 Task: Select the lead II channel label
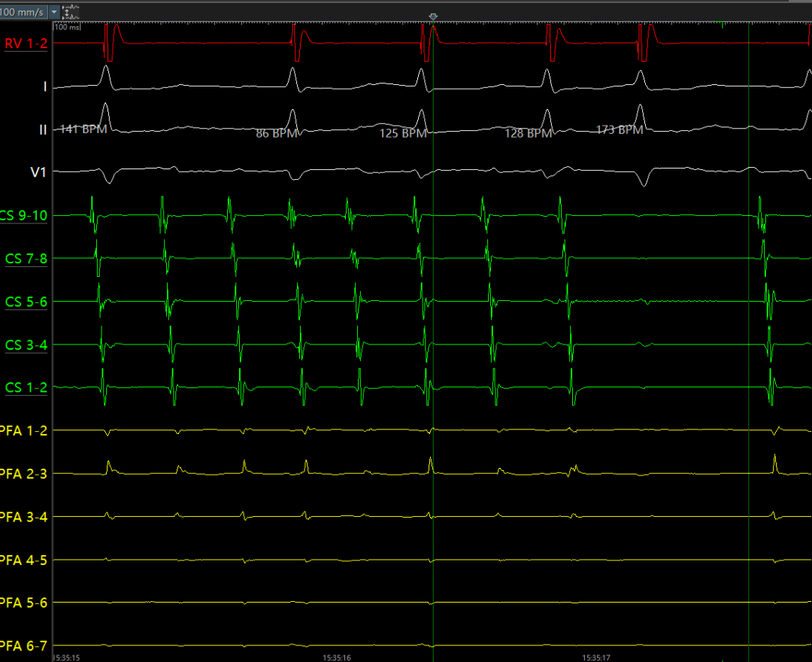point(43,129)
